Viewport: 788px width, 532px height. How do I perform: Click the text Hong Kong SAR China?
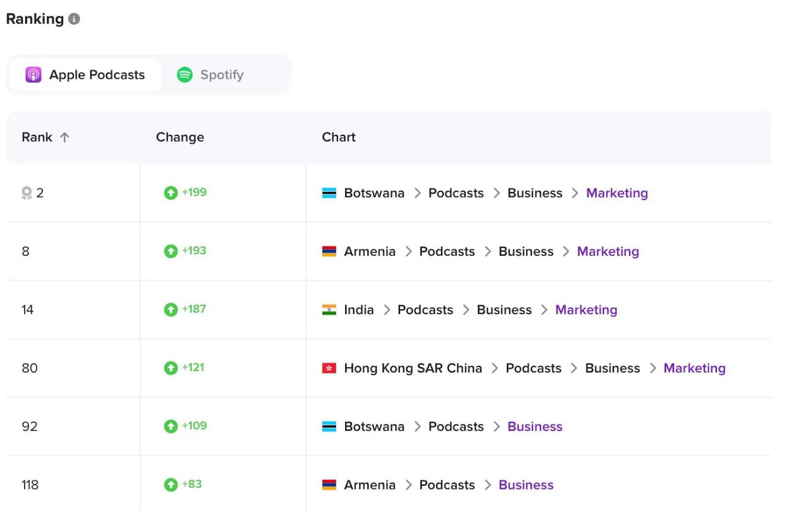tap(413, 368)
